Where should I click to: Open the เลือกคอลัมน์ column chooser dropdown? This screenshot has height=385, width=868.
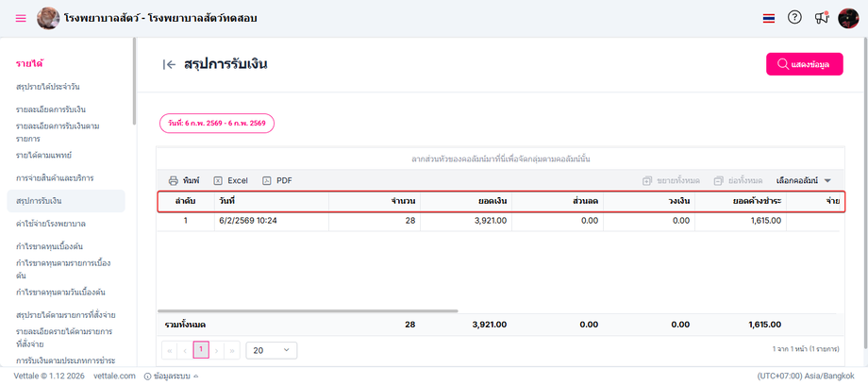coord(803,180)
